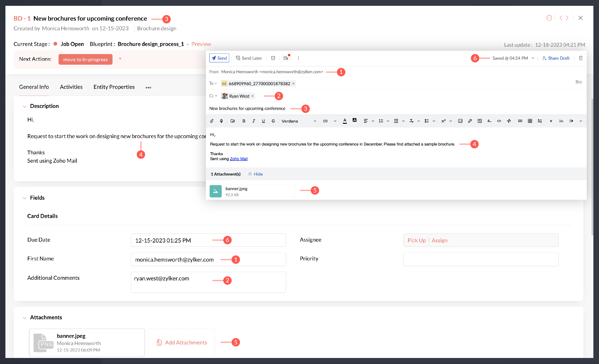Click the microphone dictation icon
Screen dimensions: 599x364
[x=221, y=121]
